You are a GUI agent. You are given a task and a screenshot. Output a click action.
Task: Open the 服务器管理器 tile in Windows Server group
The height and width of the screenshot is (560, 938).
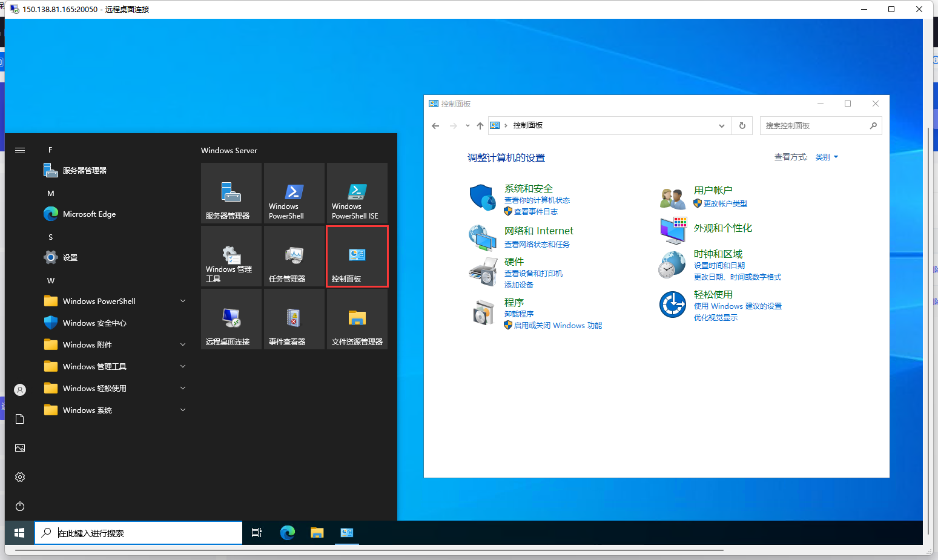(231, 193)
